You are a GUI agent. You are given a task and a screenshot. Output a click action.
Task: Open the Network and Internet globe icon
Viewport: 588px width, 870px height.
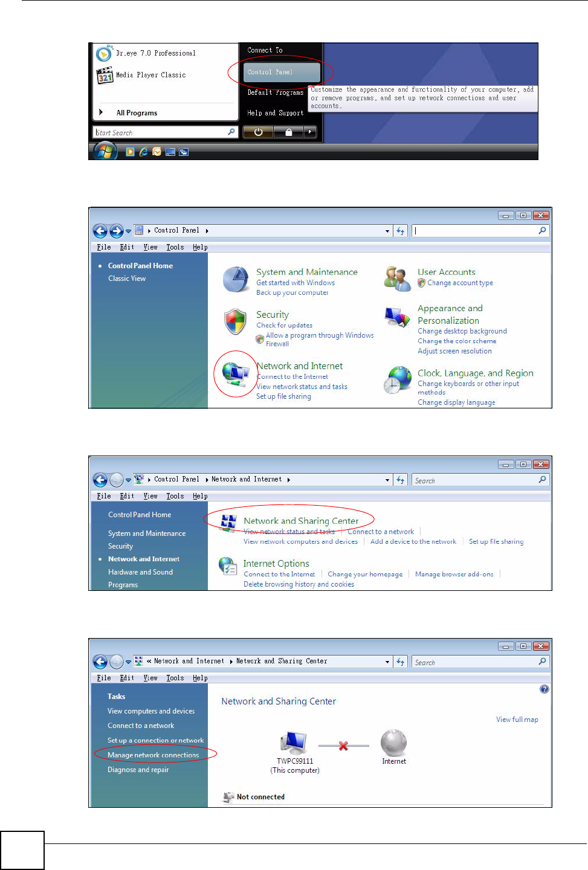click(236, 375)
